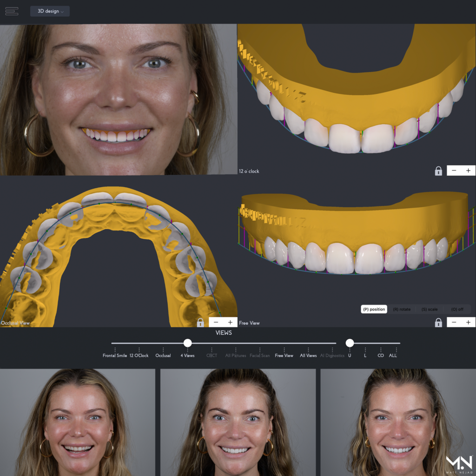This screenshot has height=476, width=476.
Task: Lock the Free View panel
Action: (439, 321)
